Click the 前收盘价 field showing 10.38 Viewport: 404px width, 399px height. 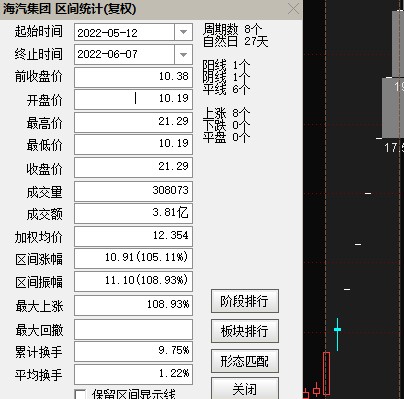coord(133,77)
